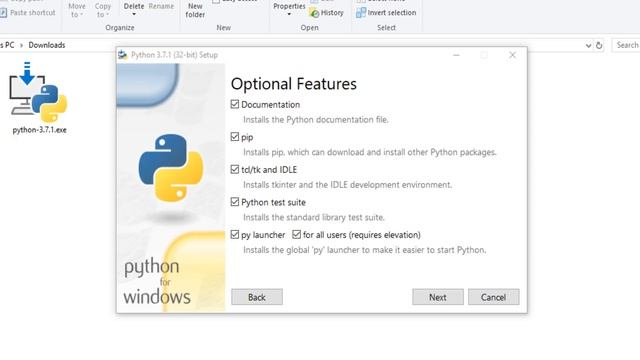Click the Python Setup title bar icon
This screenshot has width=640, height=360.
tap(122, 55)
